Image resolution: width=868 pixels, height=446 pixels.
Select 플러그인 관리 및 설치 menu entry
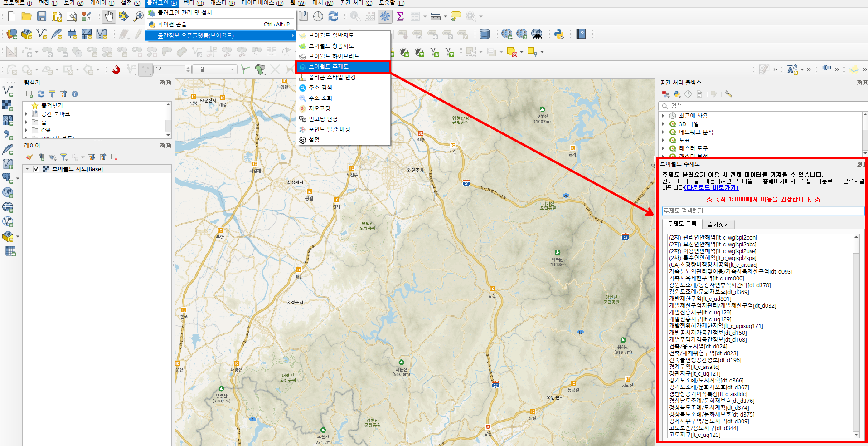point(221,13)
